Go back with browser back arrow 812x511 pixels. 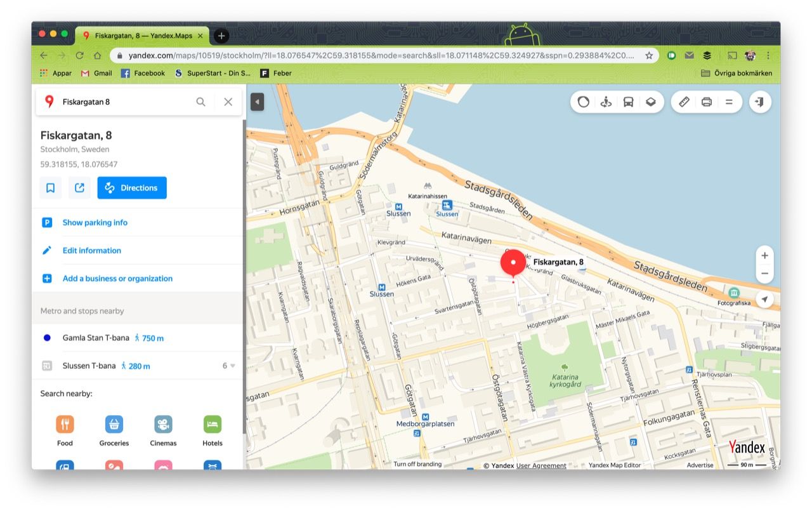(x=43, y=55)
